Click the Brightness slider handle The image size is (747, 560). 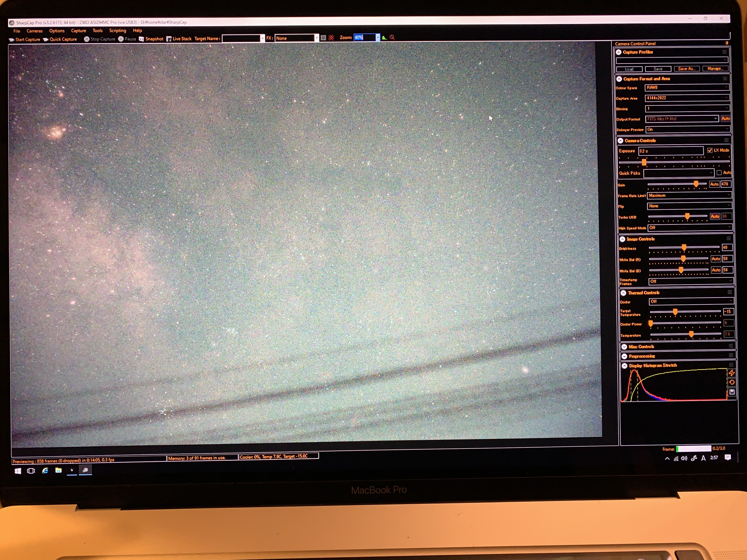(684, 248)
